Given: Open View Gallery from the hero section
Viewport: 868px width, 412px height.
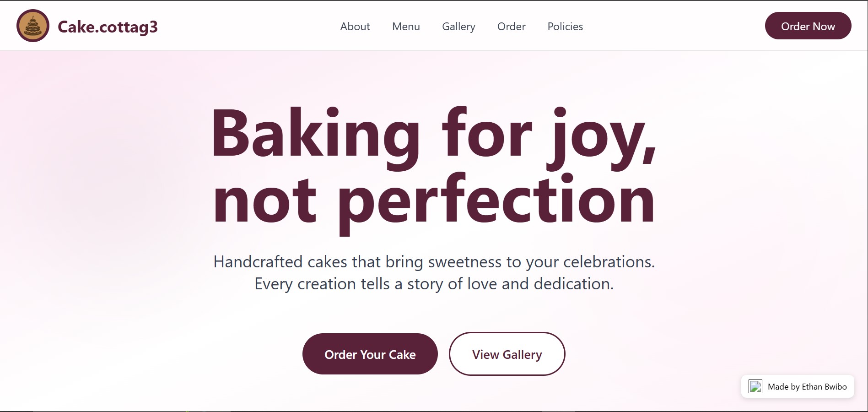Looking at the screenshot, I should 507,354.
